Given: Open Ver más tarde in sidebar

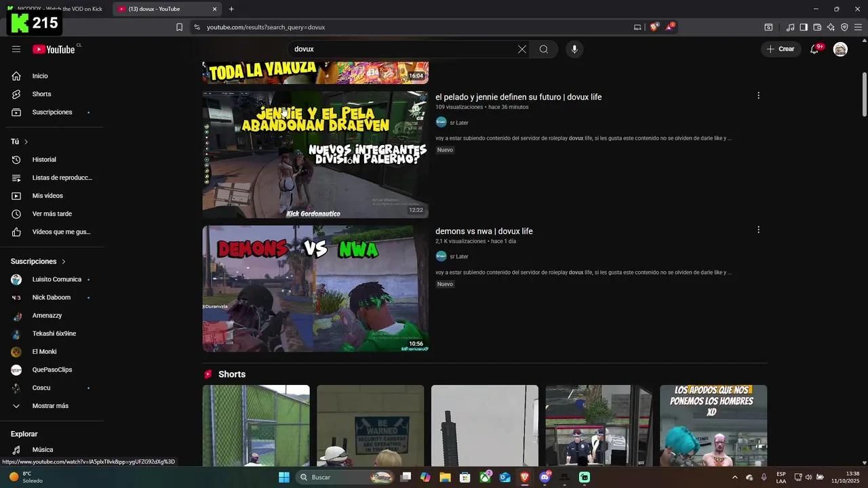Looking at the screenshot, I should (x=52, y=213).
